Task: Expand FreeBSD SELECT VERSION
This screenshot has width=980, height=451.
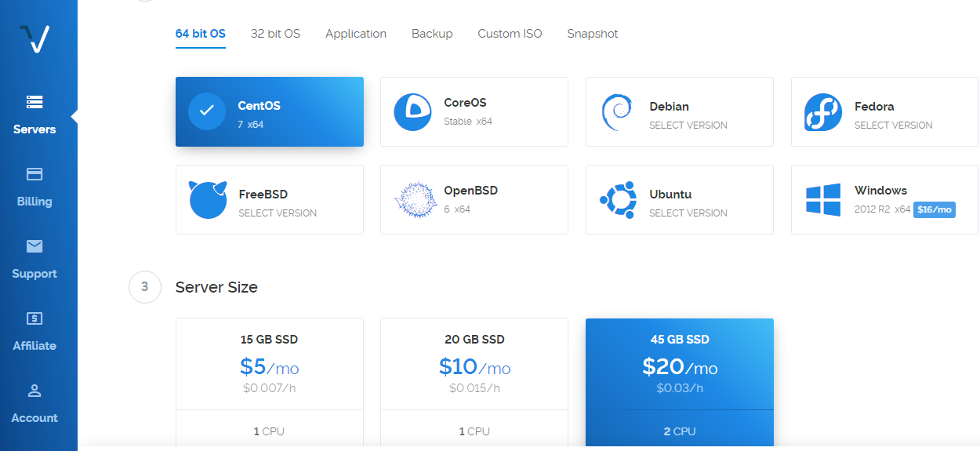Action: (278, 213)
